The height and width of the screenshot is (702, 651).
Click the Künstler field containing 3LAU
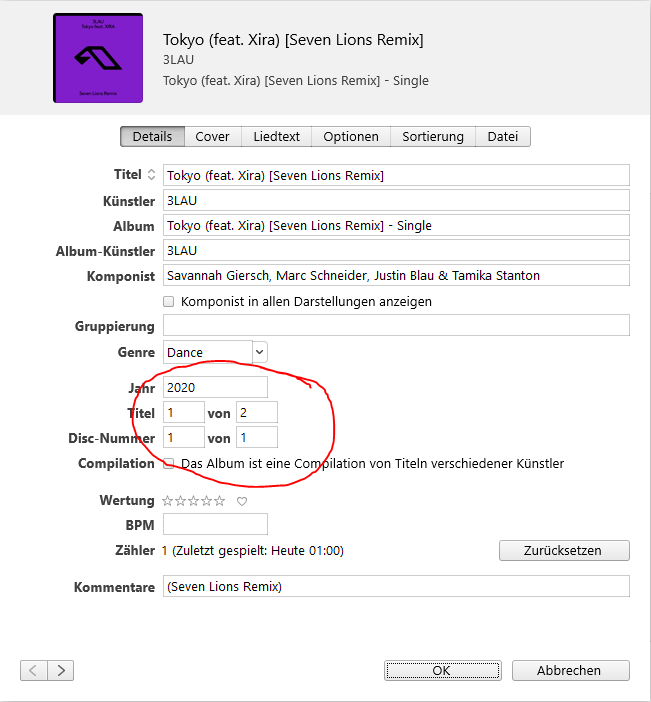pos(396,201)
